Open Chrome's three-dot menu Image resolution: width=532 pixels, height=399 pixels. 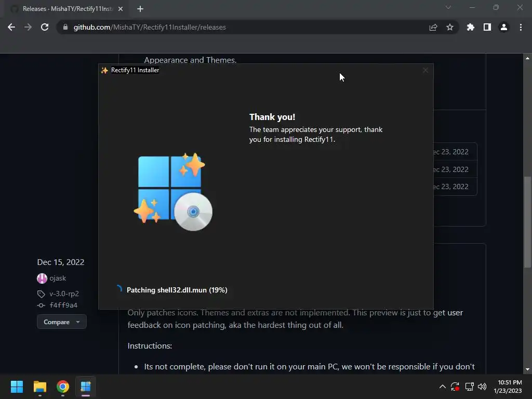pos(521,27)
